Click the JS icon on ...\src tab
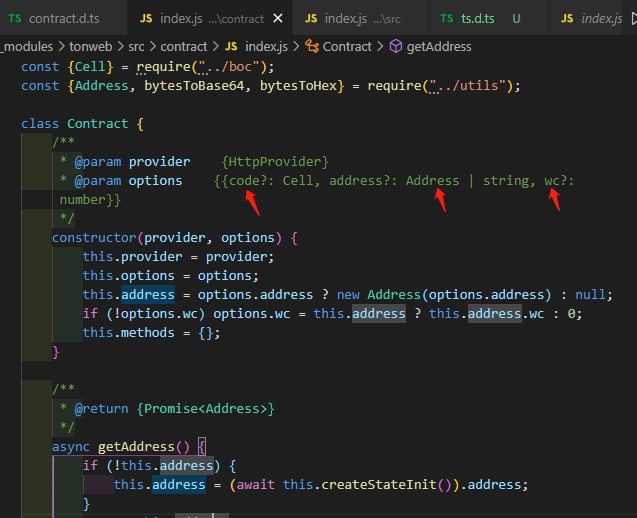Screen dimensions: 637x518 311,19
